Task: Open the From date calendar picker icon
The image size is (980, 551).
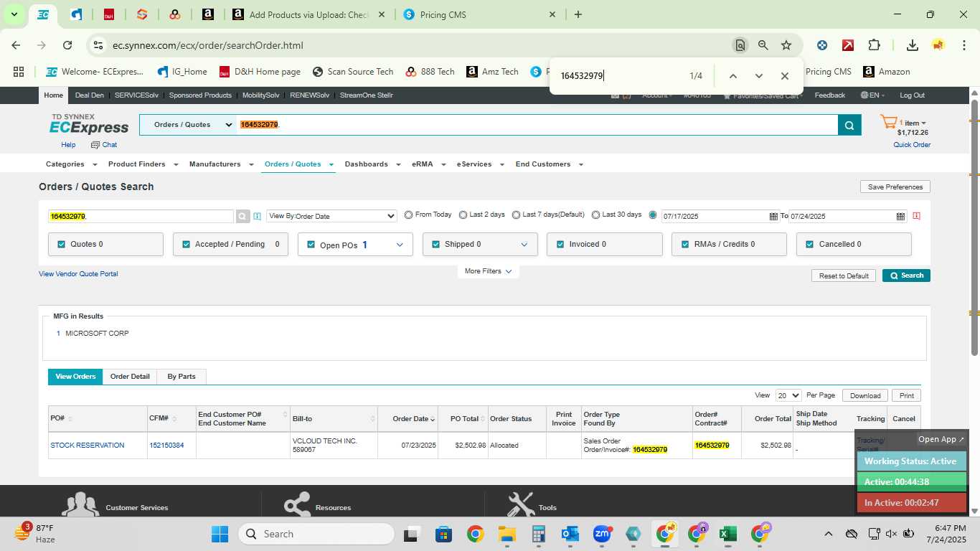Action: pyautogui.click(x=773, y=216)
